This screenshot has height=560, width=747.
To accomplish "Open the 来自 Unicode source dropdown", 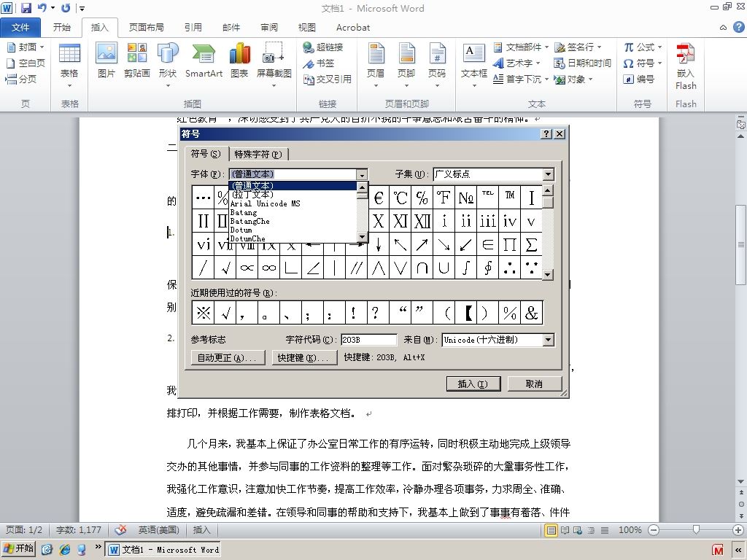I will (x=548, y=340).
